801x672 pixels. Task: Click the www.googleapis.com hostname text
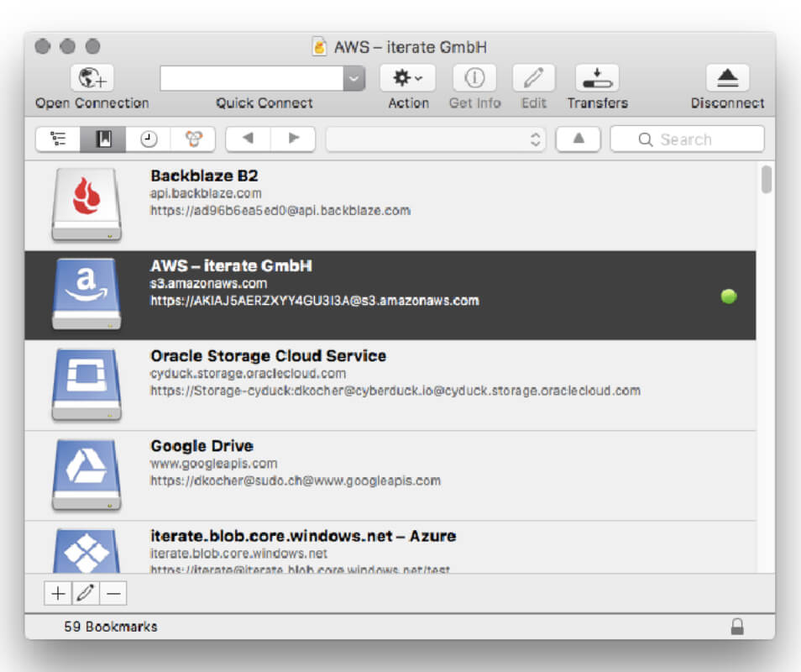[213, 463]
